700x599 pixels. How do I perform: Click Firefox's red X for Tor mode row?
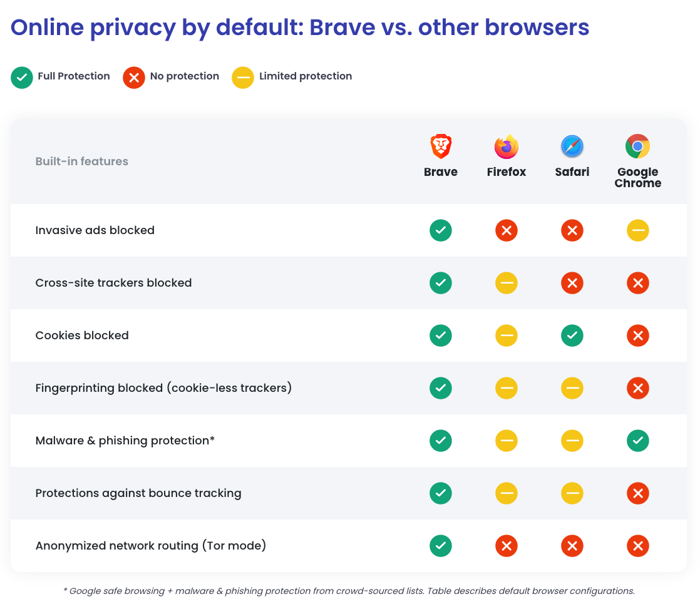tap(507, 545)
